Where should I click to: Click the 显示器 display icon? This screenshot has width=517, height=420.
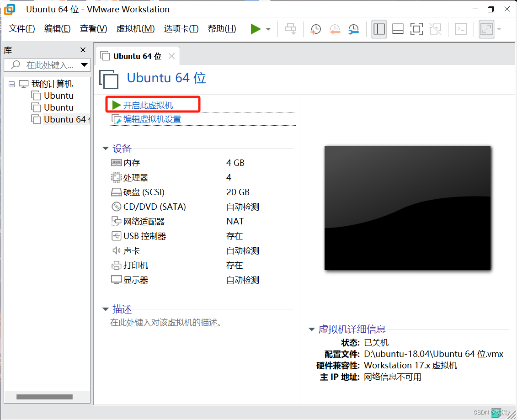click(x=117, y=280)
